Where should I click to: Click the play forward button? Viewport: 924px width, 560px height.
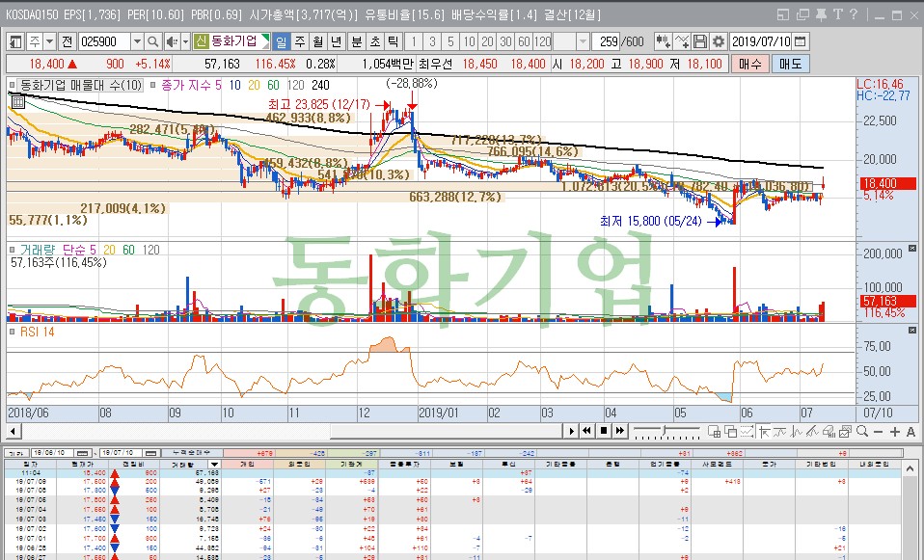coord(571,431)
